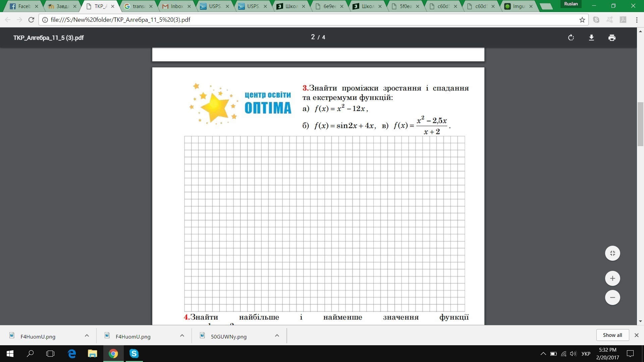Bookmark this page with the star icon
This screenshot has width=644, height=362.
tap(582, 20)
